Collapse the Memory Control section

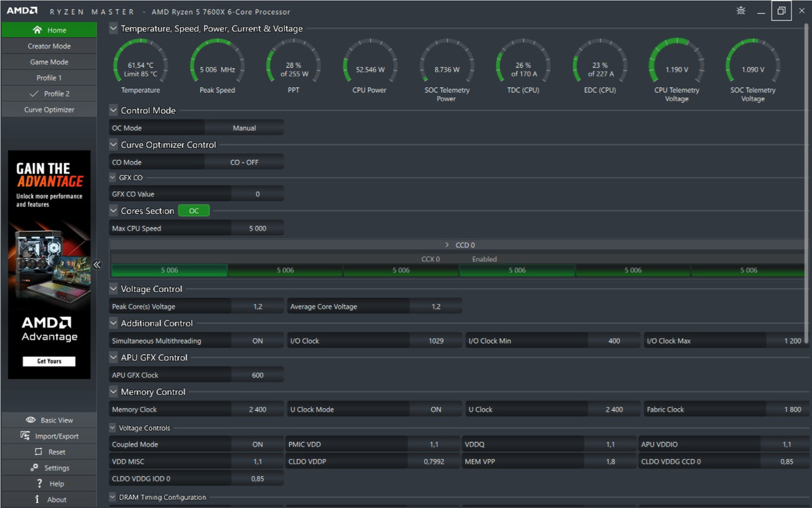[113, 391]
